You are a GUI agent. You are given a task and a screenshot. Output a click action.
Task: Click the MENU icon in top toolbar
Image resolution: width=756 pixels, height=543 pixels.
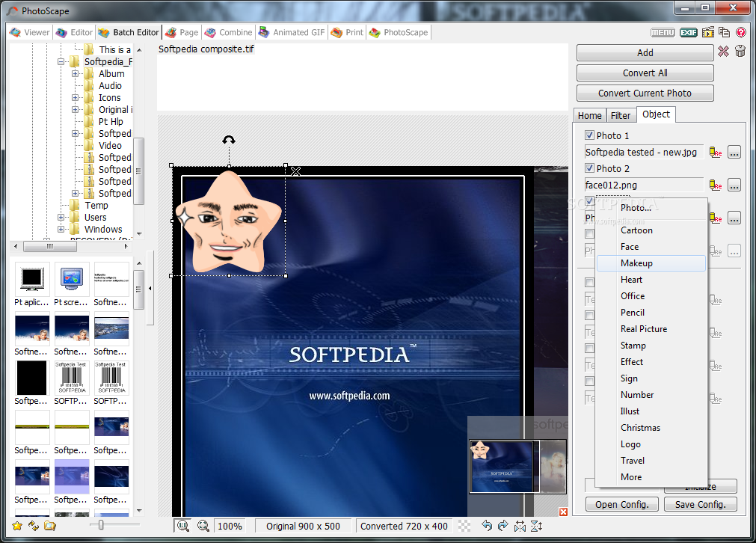663,32
